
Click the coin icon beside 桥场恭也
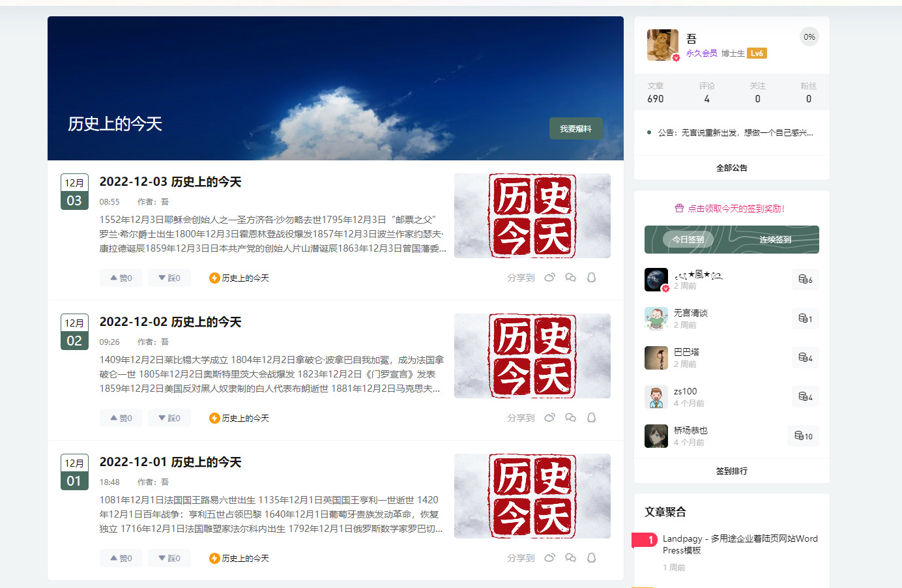pyautogui.click(x=799, y=436)
